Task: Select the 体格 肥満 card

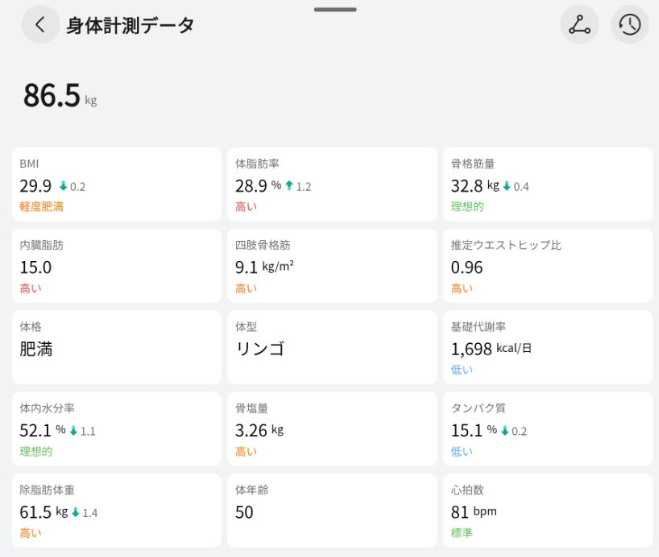Action: [116, 347]
